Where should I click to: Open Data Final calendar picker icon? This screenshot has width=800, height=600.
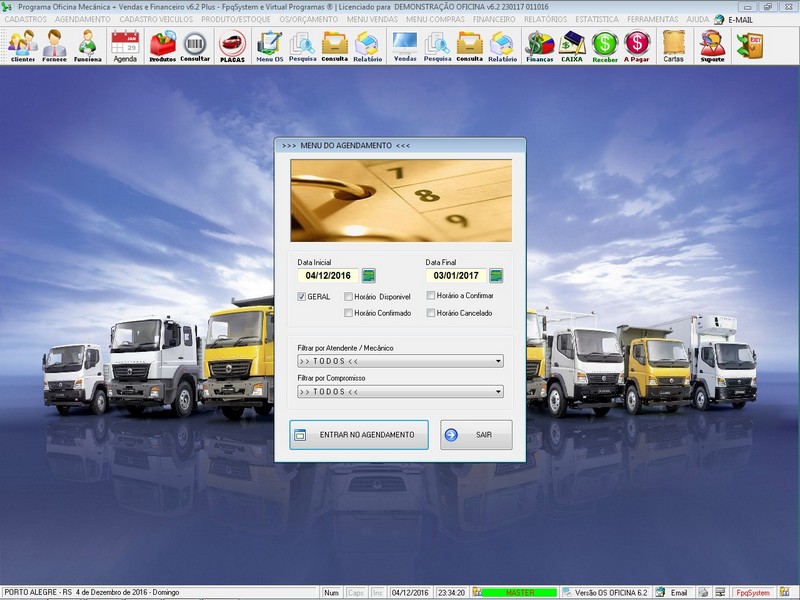click(x=496, y=276)
